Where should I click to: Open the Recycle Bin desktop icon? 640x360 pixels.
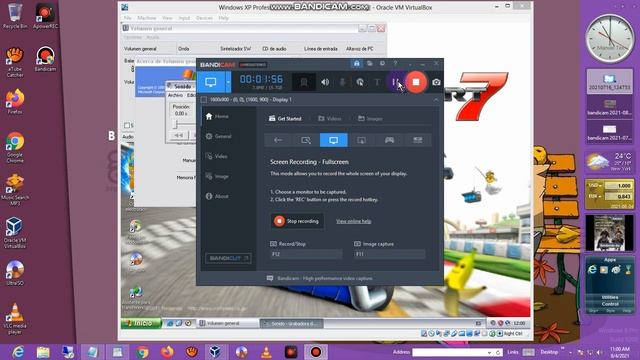click(15, 16)
